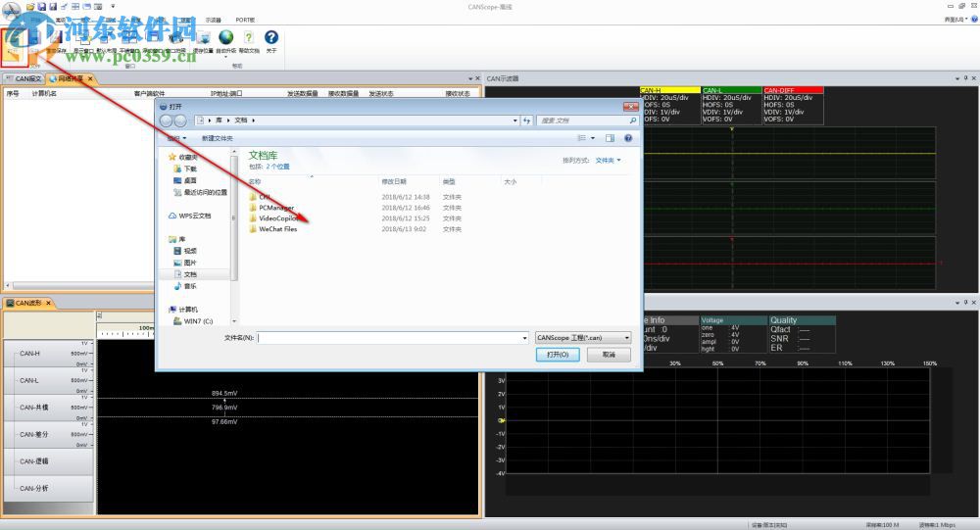Expand the file type CANScope dropdown
980x530 pixels.
pos(583,338)
